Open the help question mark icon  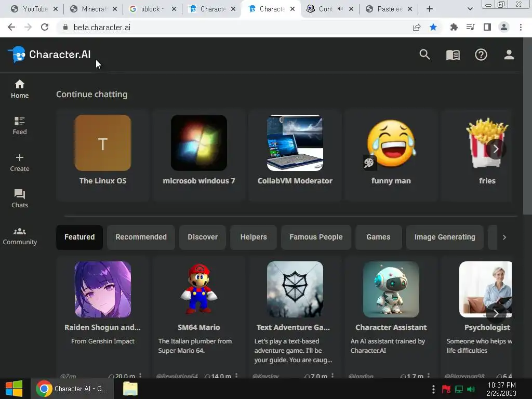point(481,55)
